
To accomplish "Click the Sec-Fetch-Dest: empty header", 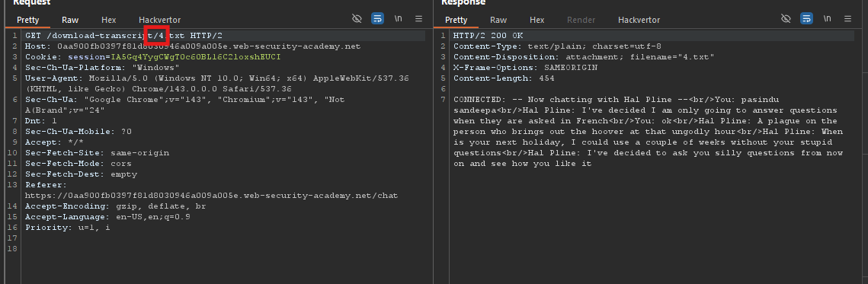I will click(82, 174).
